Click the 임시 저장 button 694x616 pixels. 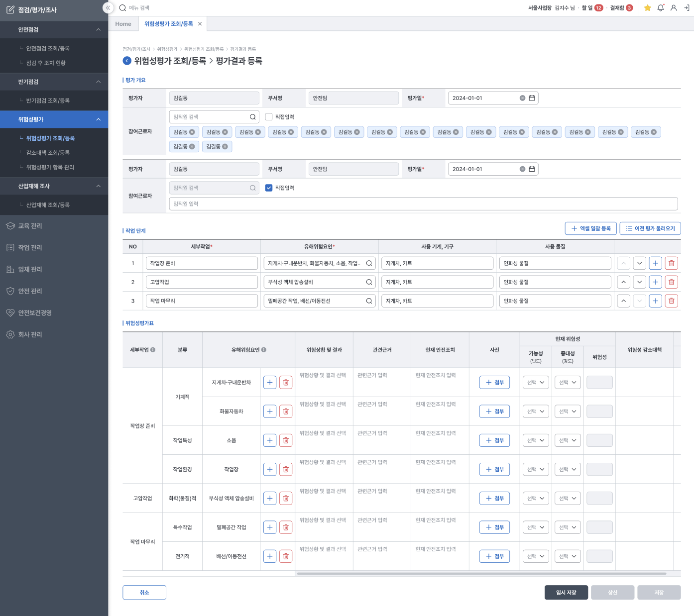point(566,593)
